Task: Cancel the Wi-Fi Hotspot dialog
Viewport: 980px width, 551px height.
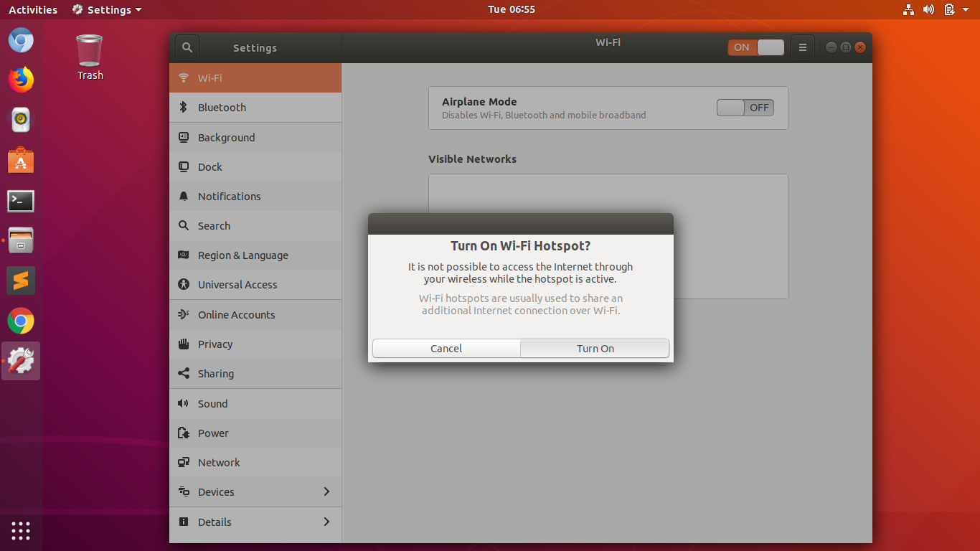Action: click(x=446, y=348)
